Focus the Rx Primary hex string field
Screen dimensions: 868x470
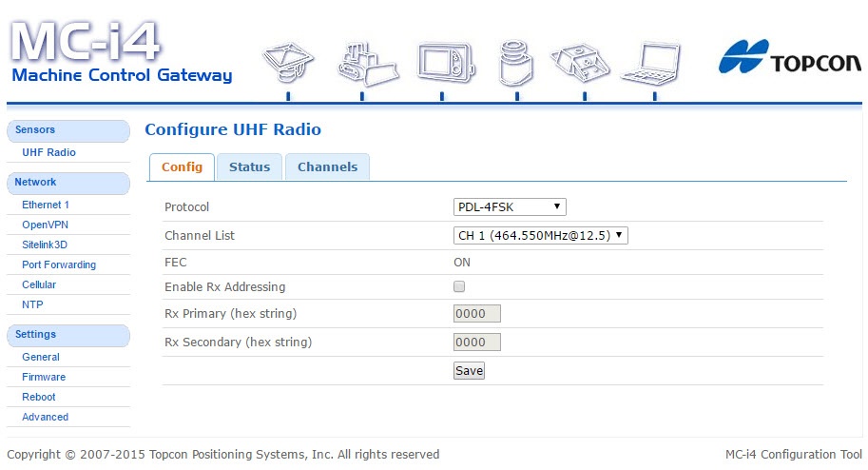click(476, 314)
